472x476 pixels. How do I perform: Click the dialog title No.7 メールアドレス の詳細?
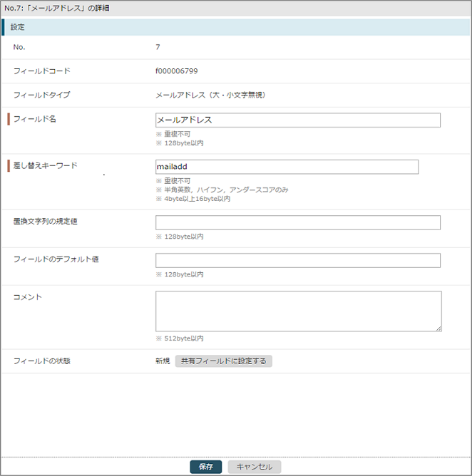(57, 9)
